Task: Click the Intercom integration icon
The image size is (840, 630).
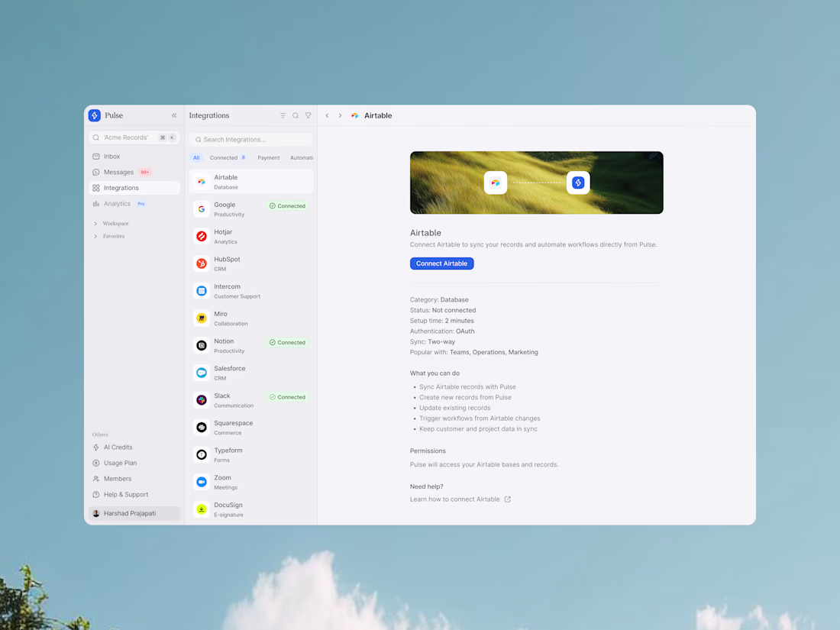Action: click(x=202, y=291)
